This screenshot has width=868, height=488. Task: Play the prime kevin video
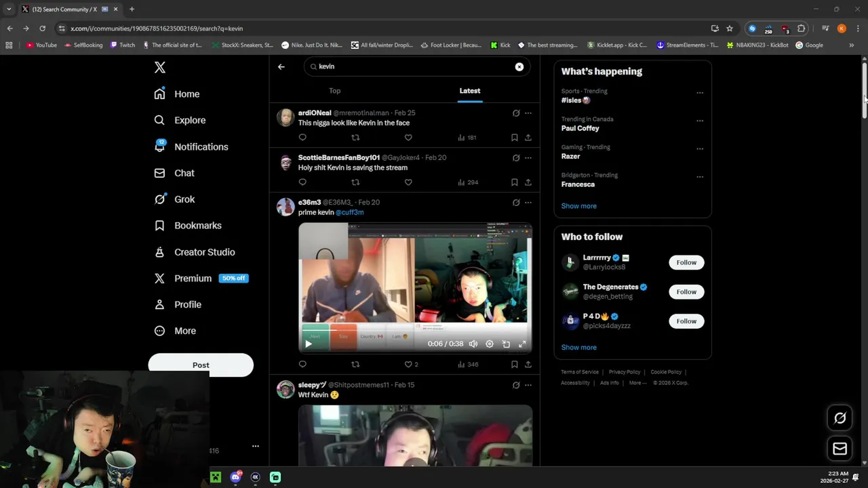pyautogui.click(x=309, y=344)
